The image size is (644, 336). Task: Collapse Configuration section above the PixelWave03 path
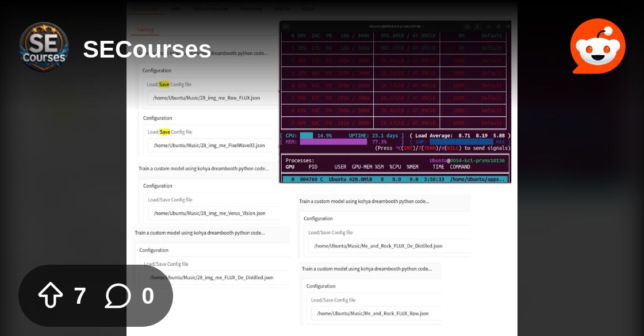point(158,118)
